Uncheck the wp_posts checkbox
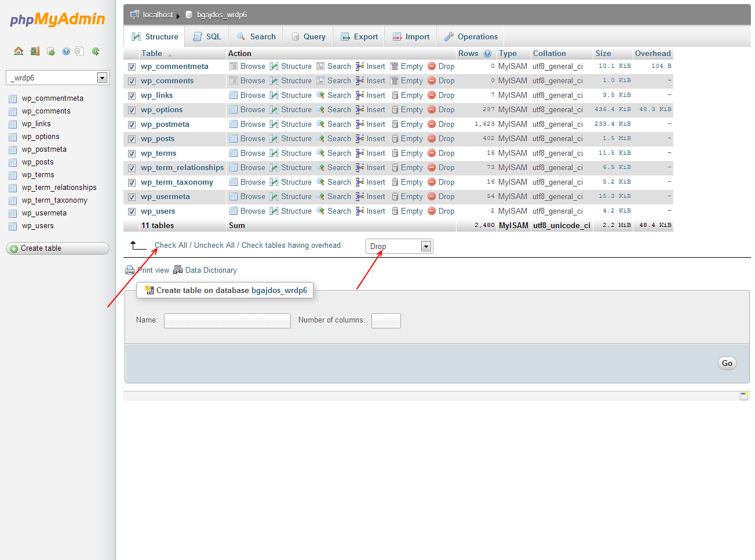 click(132, 139)
